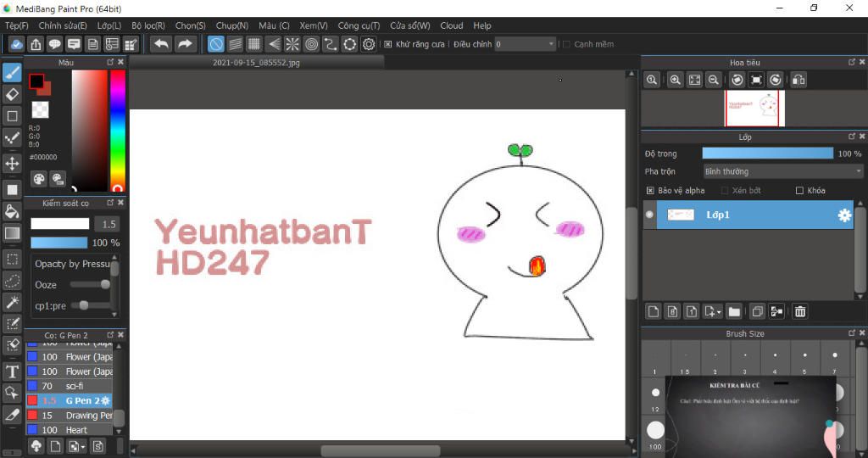The image size is (868, 458).
Task: Enable grid (crisscross) snap
Action: tap(254, 44)
